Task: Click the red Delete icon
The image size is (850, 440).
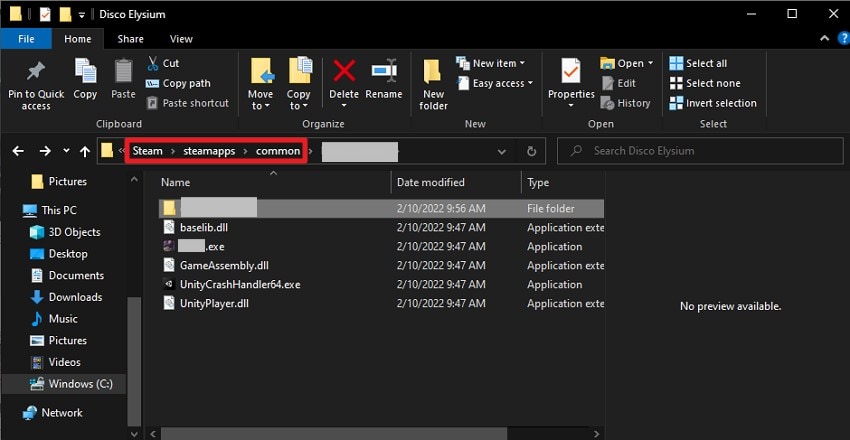Action: (x=344, y=70)
